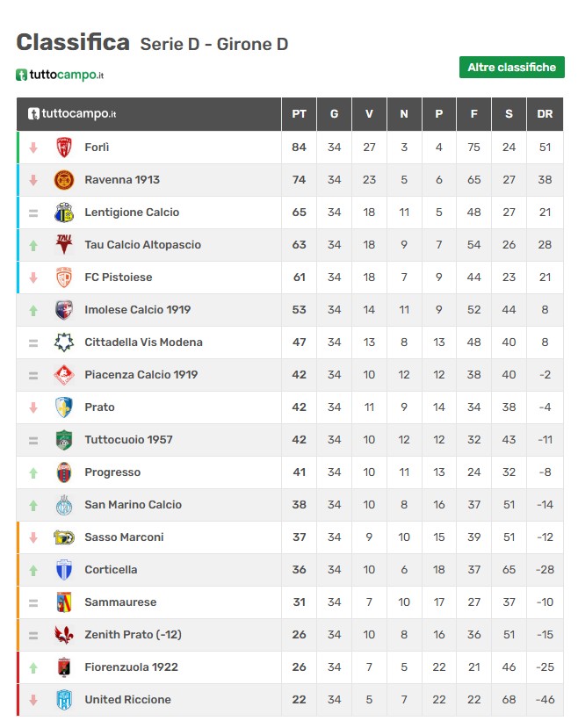The image size is (578, 728).
Task: Click the Forlì team crest
Action: pyautogui.click(x=64, y=148)
